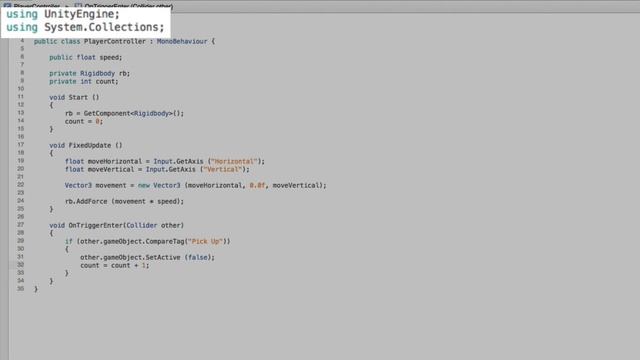The height and width of the screenshot is (360, 640).
Task: Click the 'void Start ()' method header
Action: (74, 97)
